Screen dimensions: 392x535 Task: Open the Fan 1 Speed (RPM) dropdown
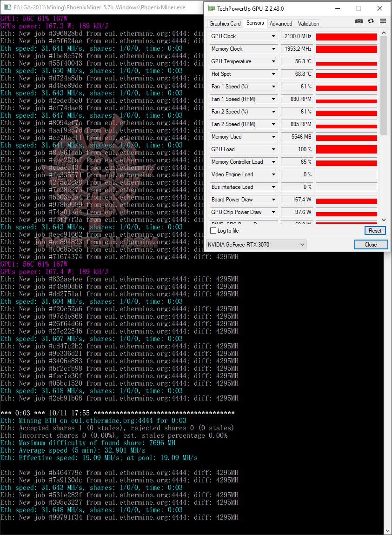point(273,99)
